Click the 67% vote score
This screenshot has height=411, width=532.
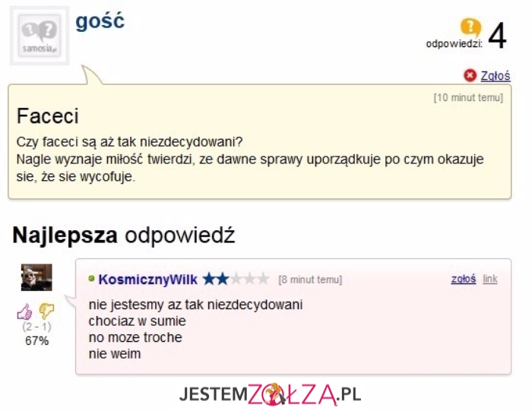[36, 340]
